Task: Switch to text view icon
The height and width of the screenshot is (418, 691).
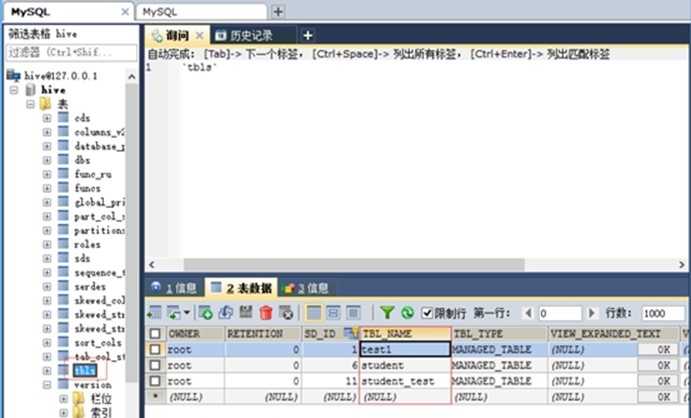Action: click(353, 313)
